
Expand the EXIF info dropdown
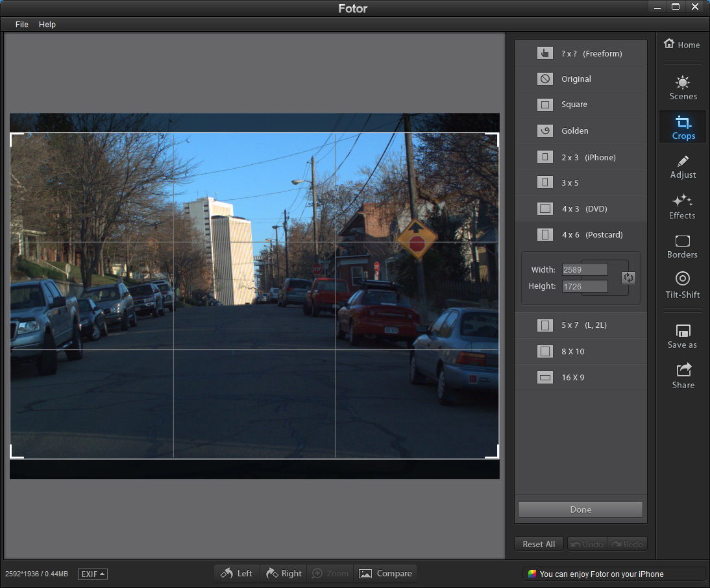point(93,574)
